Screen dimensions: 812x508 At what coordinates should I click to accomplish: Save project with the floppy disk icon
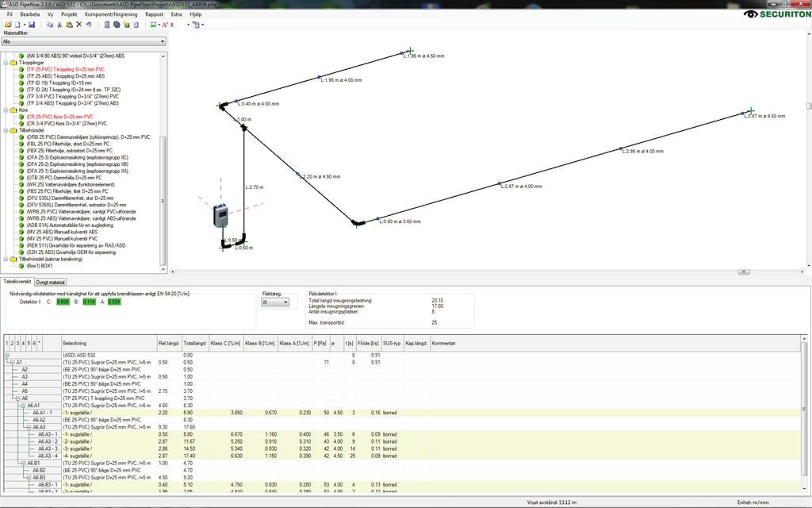coord(32,25)
